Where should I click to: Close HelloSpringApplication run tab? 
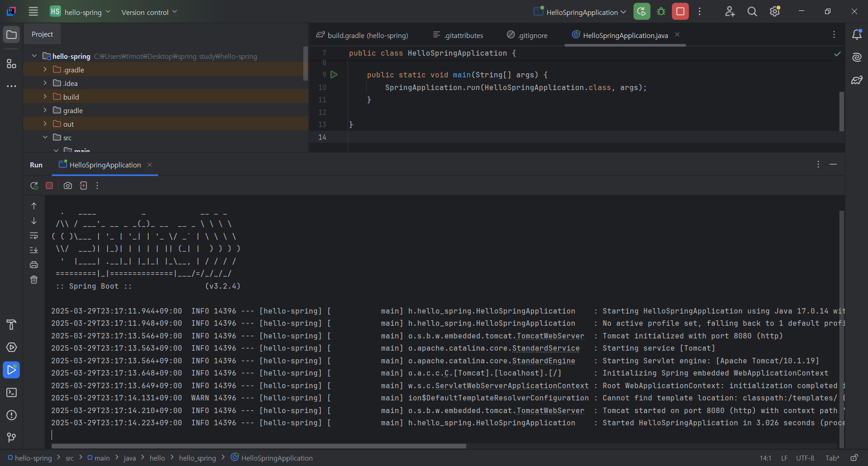[x=150, y=165]
